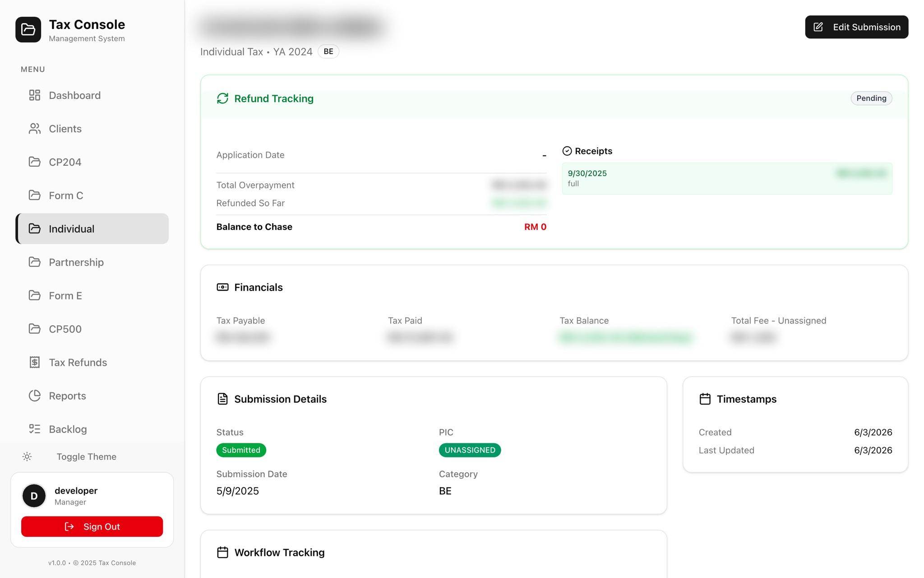The width and height of the screenshot is (924, 578).
Task: Click the Tax Console folder logo
Action: click(x=28, y=29)
